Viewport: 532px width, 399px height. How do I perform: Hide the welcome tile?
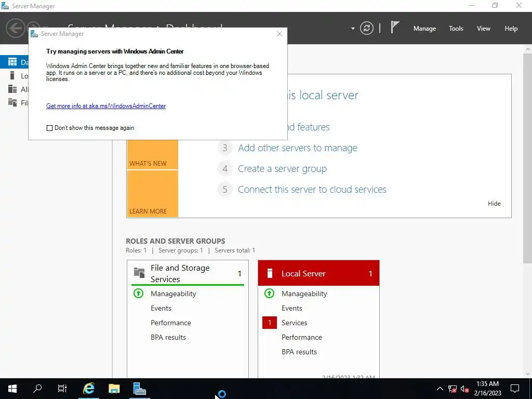click(494, 204)
